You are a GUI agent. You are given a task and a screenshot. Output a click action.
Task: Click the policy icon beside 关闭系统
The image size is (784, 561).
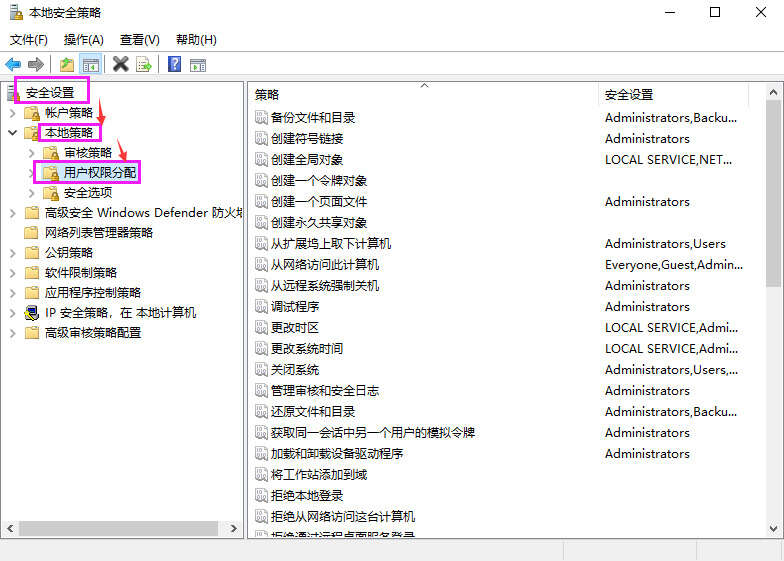click(261, 370)
